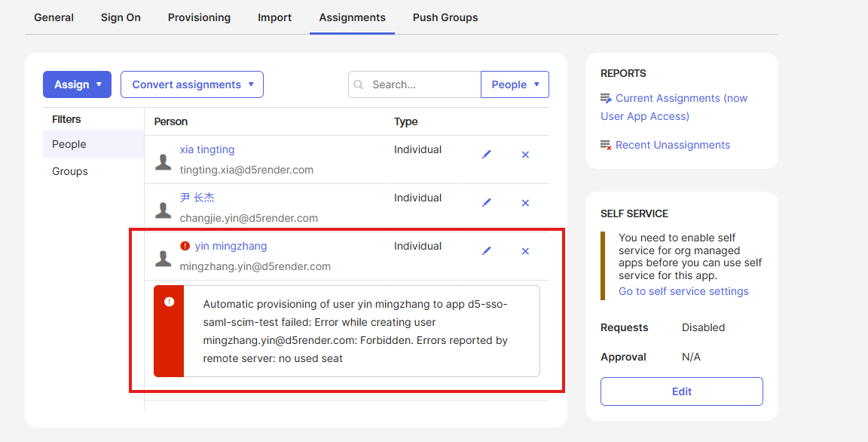Go to the Sign On tab
868x442 pixels.
(x=121, y=17)
